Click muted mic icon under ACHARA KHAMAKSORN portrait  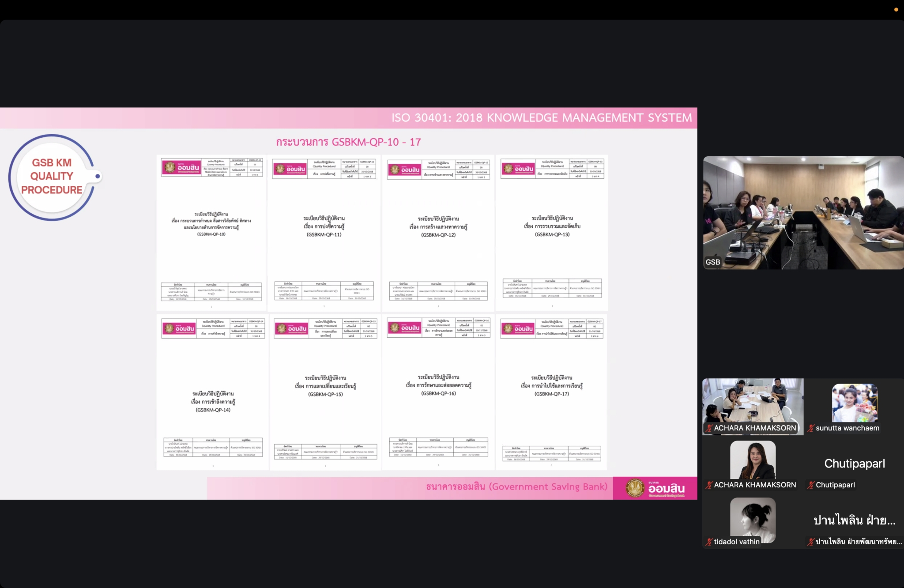coord(709,485)
